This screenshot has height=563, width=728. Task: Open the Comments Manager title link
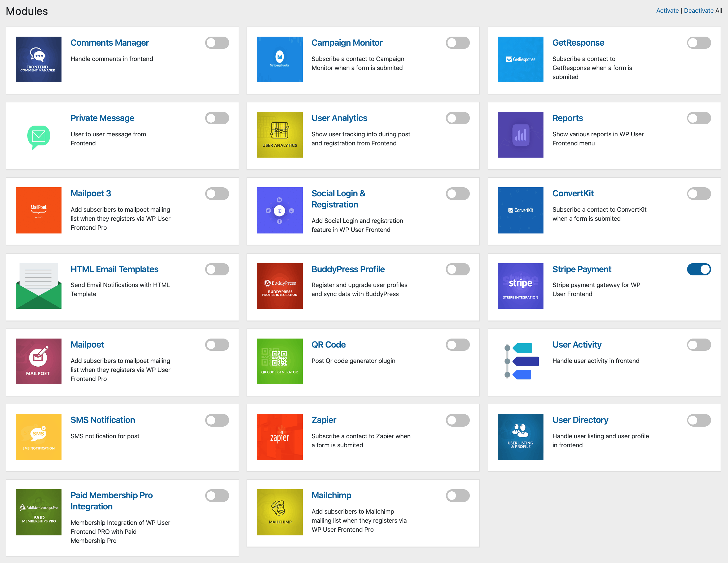tap(110, 43)
